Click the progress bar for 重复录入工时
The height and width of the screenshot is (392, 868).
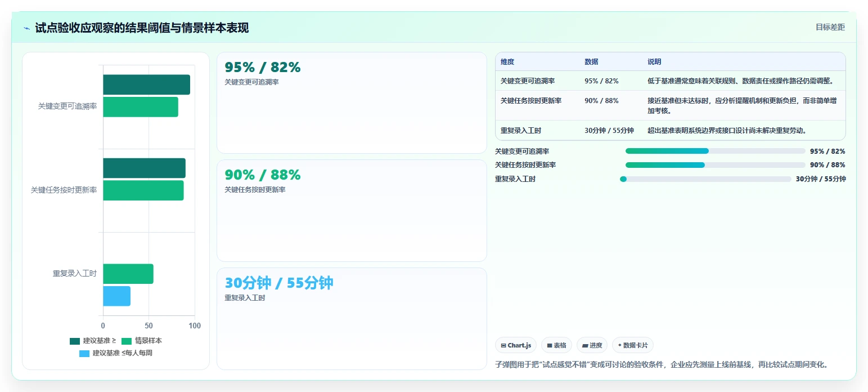[705, 179]
